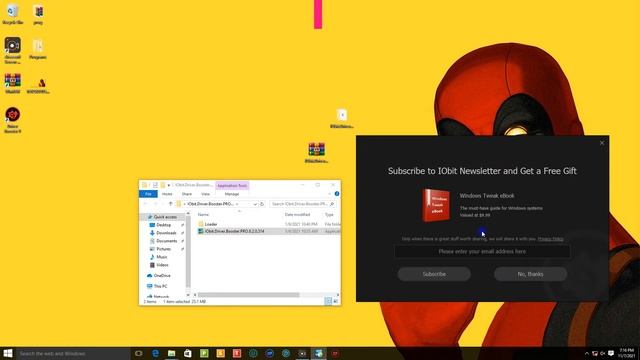
Task: Select the yellow folder desktop icon
Action: (38, 49)
